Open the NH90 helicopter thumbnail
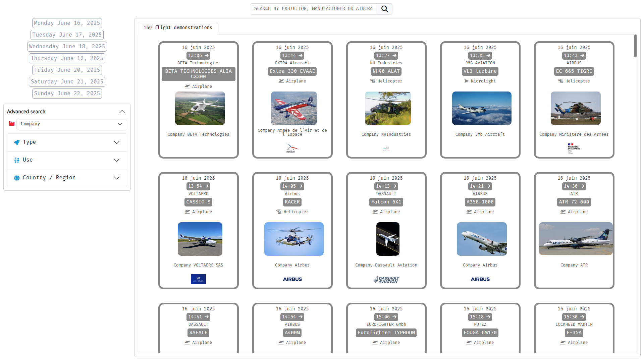Image resolution: width=644 pixels, height=362 pixels. tap(388, 108)
